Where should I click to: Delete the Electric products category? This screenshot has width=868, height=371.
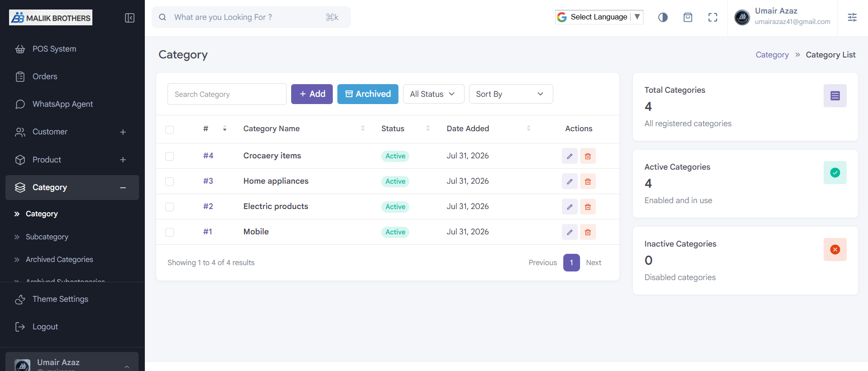(x=588, y=207)
